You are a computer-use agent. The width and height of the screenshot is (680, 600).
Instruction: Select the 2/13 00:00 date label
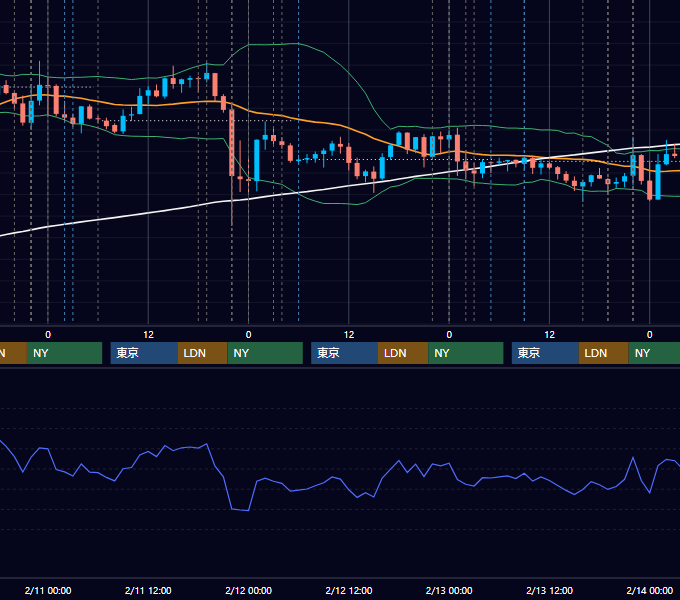pos(449,590)
